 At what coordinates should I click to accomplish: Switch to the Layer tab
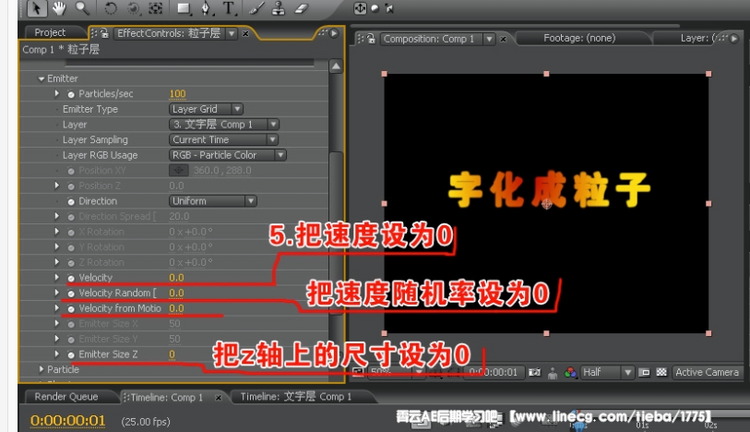tap(698, 38)
